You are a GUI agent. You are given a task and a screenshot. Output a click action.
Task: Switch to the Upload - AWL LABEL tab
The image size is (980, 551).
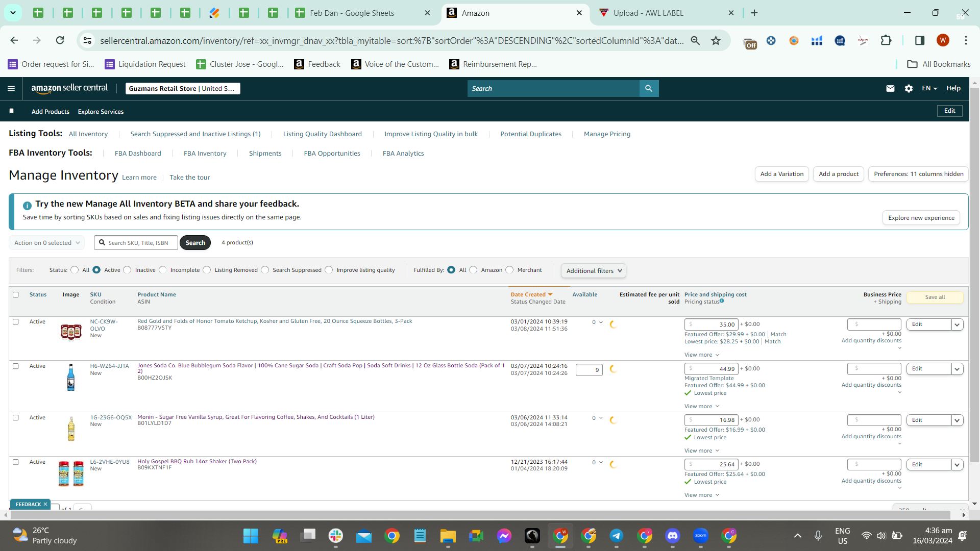667,13
